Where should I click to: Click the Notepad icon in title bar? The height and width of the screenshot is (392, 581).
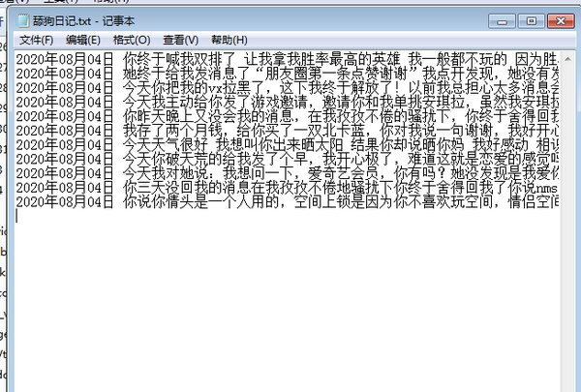23,20
